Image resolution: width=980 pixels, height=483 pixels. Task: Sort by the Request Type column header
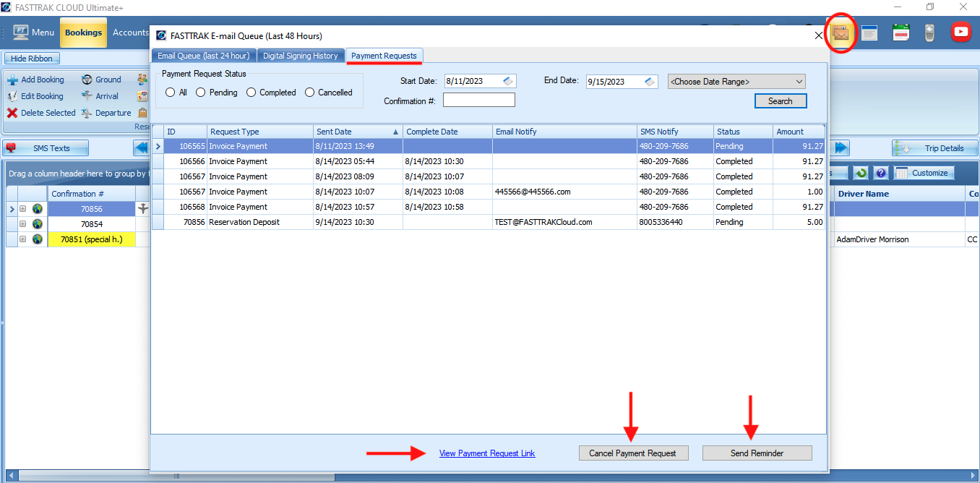260,132
